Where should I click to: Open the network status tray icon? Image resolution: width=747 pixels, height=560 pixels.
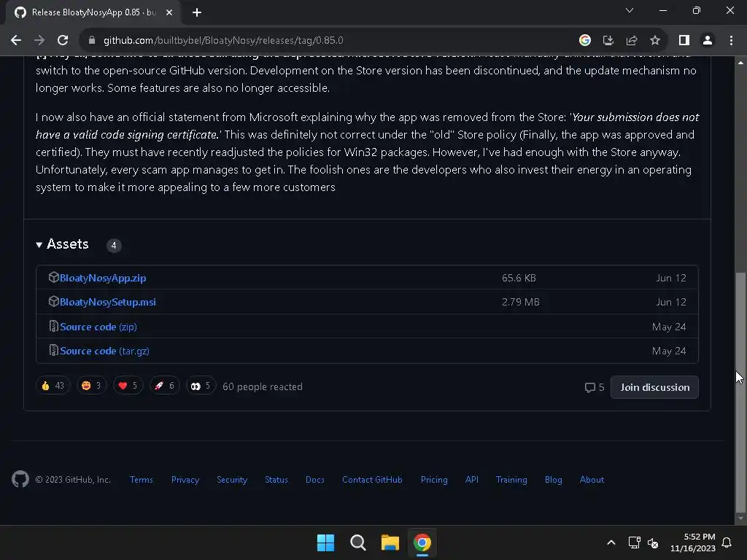[634, 542]
